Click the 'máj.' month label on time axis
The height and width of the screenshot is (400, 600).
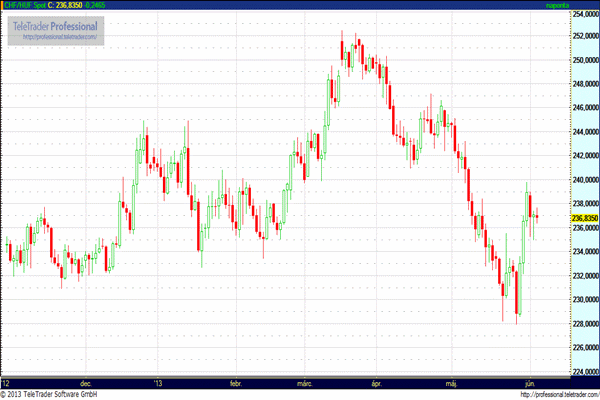click(450, 382)
